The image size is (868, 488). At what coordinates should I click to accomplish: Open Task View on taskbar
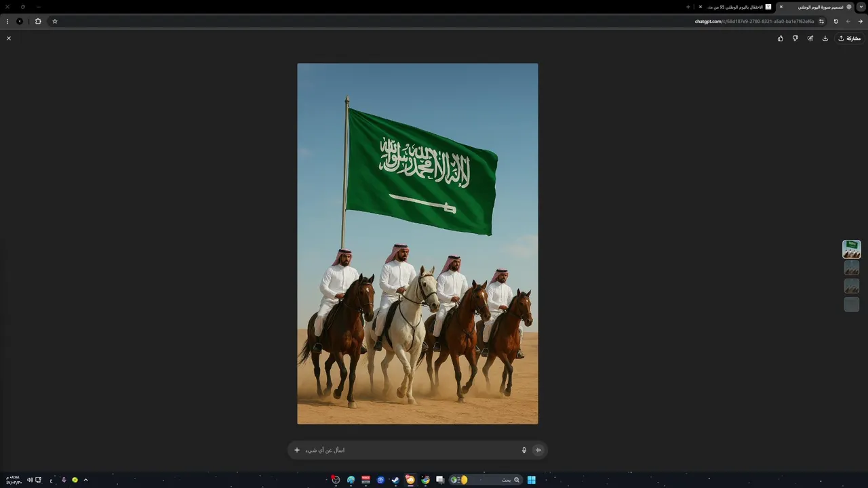coord(440,480)
